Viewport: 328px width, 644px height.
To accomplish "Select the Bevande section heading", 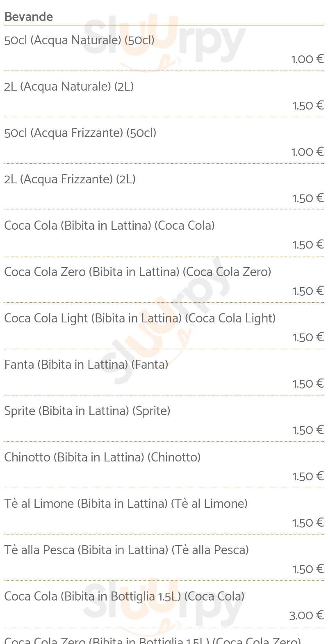I will tap(29, 17).
